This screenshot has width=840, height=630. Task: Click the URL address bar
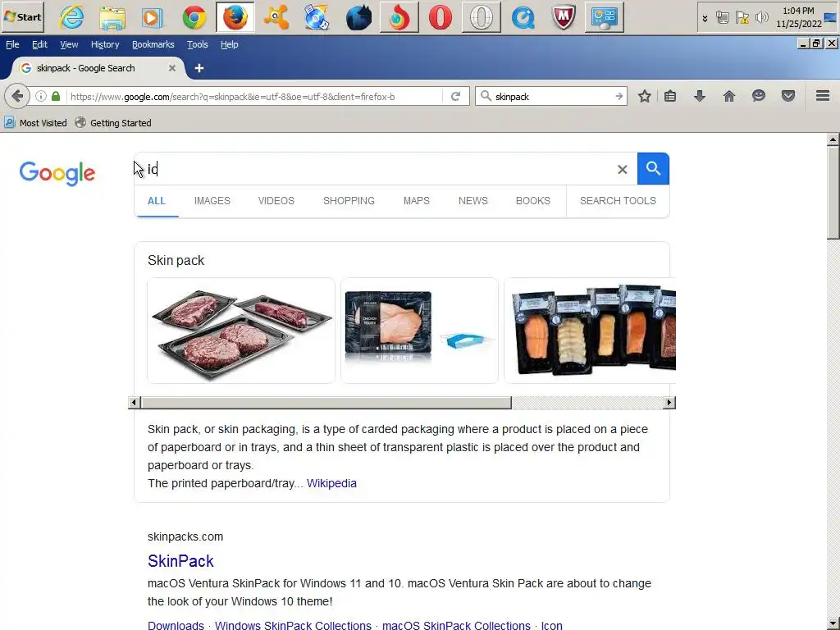(256, 97)
